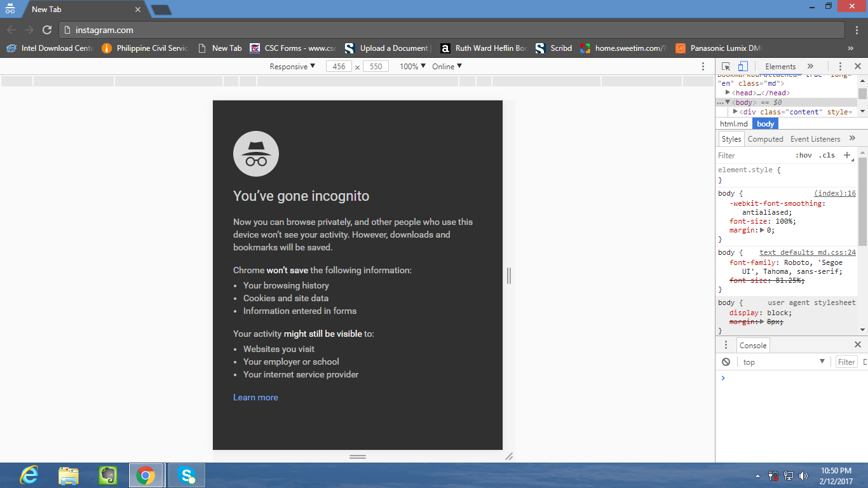Activate the inspect element picker icon
This screenshot has width=868, height=488.
point(726,66)
